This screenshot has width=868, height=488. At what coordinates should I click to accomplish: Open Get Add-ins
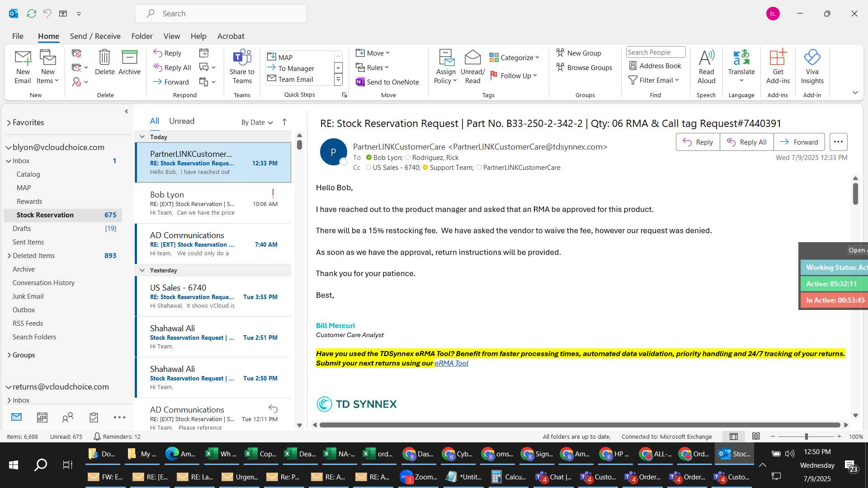778,67
